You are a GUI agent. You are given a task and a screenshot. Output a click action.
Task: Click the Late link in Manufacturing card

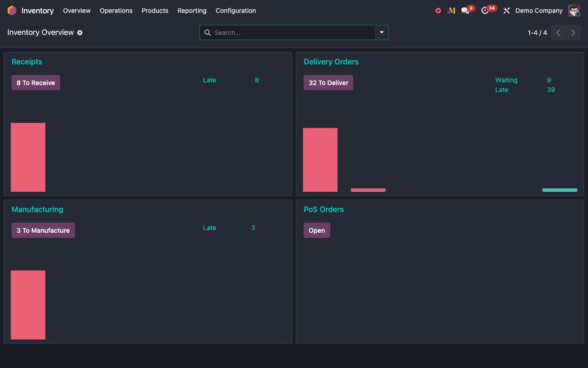pyautogui.click(x=209, y=228)
